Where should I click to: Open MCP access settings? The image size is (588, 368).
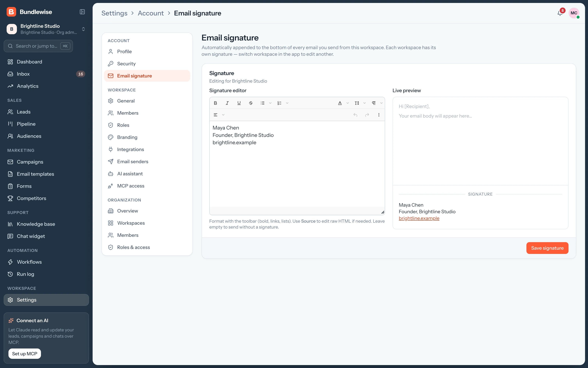coord(147,186)
